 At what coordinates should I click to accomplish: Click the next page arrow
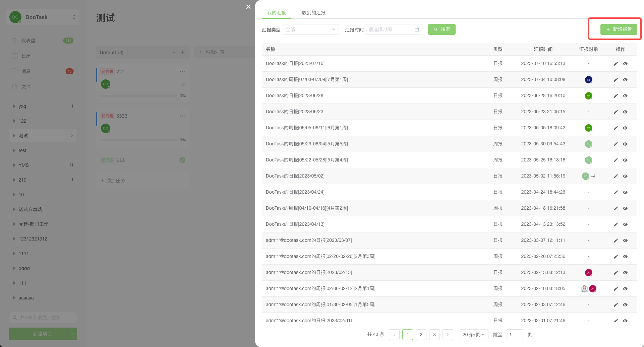448,335
